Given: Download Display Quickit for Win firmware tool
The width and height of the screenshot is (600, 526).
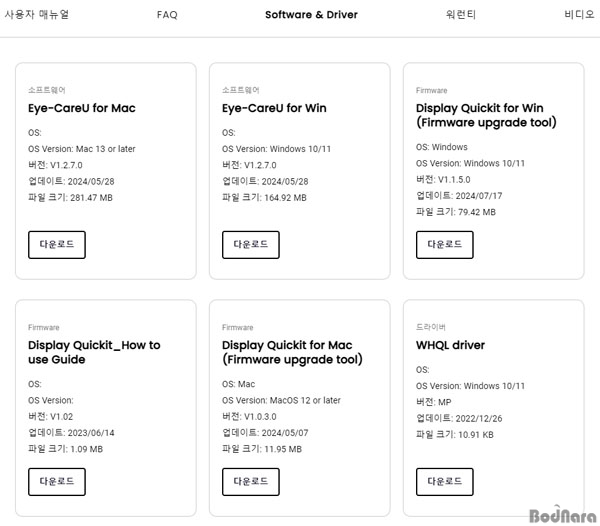Looking at the screenshot, I should pos(445,245).
